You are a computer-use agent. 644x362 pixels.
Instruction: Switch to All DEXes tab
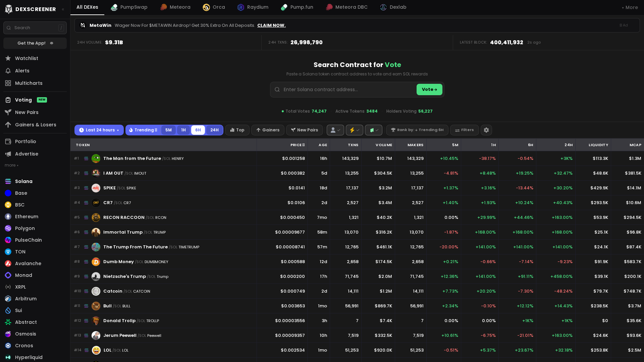tap(87, 7)
